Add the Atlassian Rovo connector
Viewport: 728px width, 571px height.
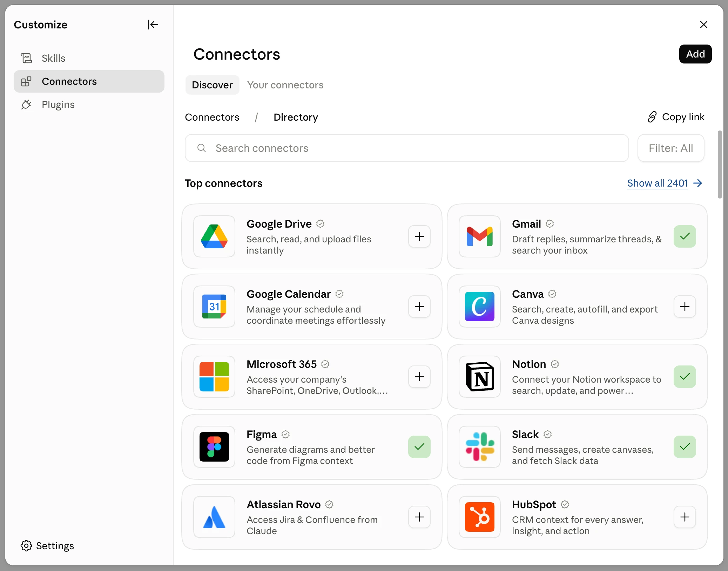[x=419, y=517]
